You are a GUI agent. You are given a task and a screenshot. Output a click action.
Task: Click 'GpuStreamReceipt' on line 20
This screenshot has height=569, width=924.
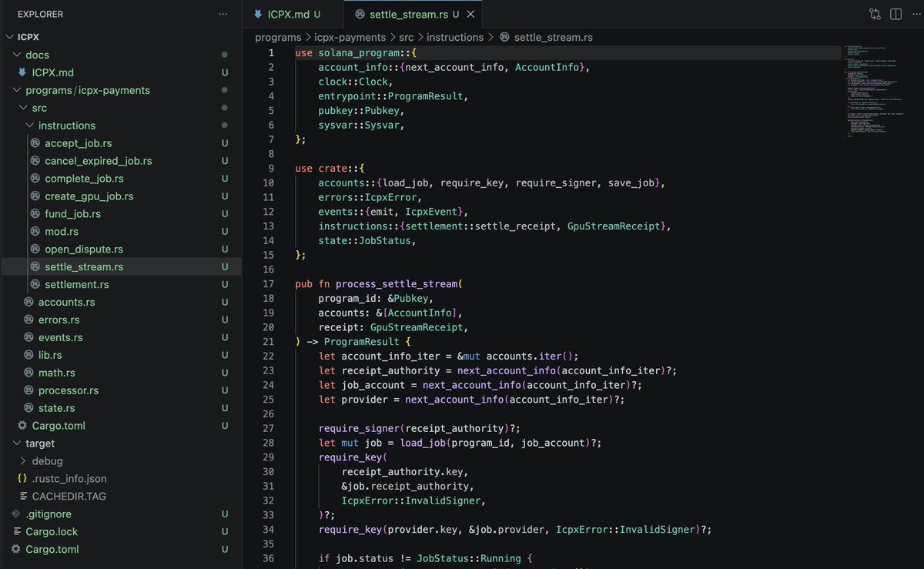tap(417, 327)
